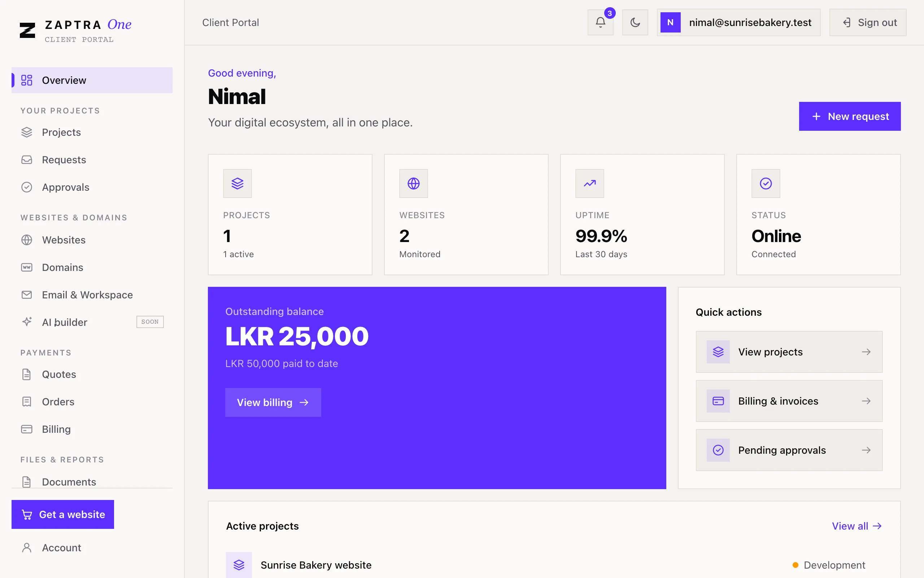Click the layers icon in View projects action
Viewport: 924px width, 578px height.
pyautogui.click(x=718, y=352)
